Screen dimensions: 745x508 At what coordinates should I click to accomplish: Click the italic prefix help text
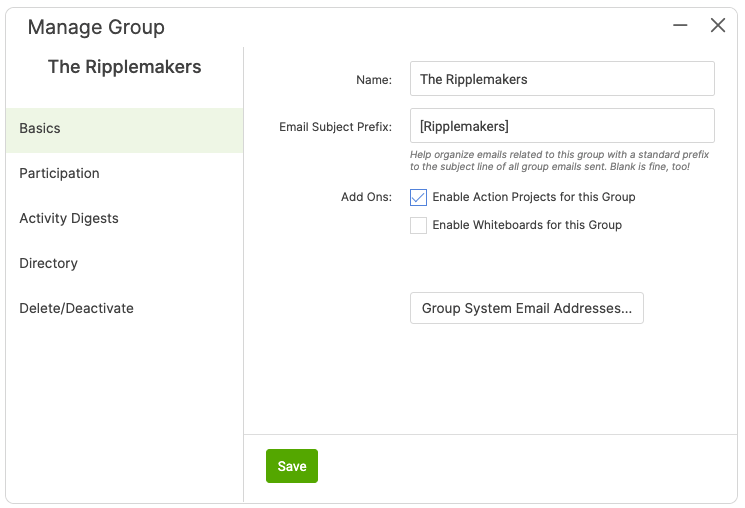tap(559, 161)
